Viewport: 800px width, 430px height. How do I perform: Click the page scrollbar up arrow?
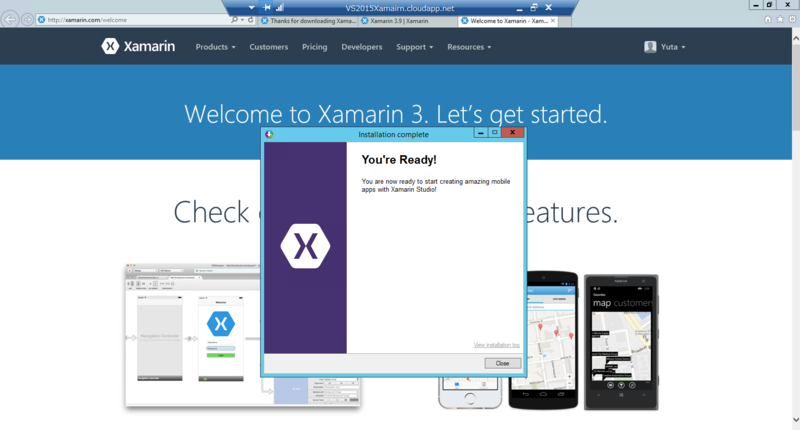pos(795,38)
